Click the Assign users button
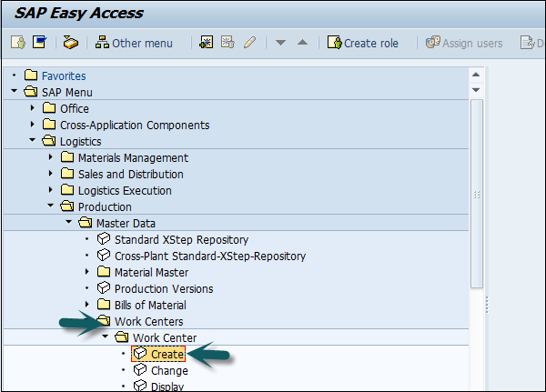This screenshot has width=546, height=392. point(464,43)
